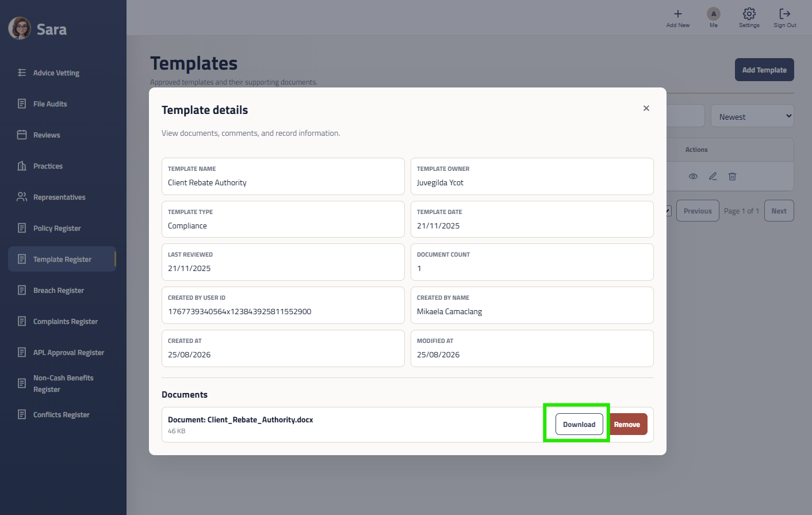Click the pencil edit icon in Actions
812x515 pixels.
coord(713,177)
